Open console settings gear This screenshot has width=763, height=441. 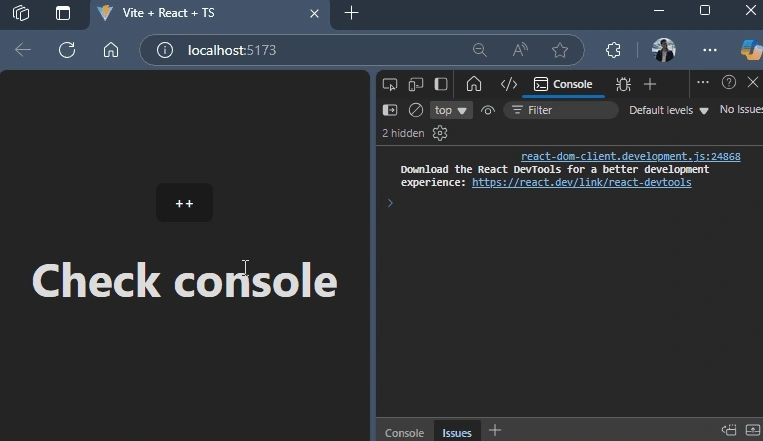pyautogui.click(x=440, y=133)
